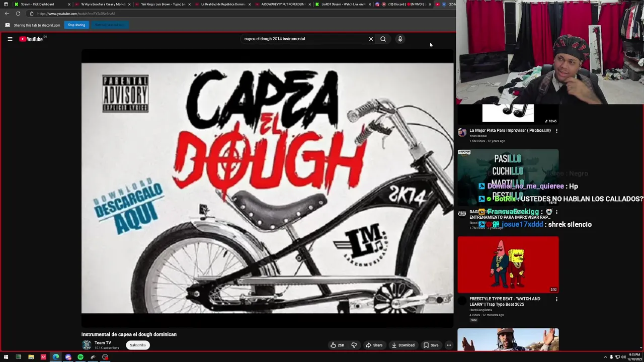The image size is (644, 362).
Task: Open options for 'La Mejor Pista Para Improvisar'
Action: click(x=556, y=131)
